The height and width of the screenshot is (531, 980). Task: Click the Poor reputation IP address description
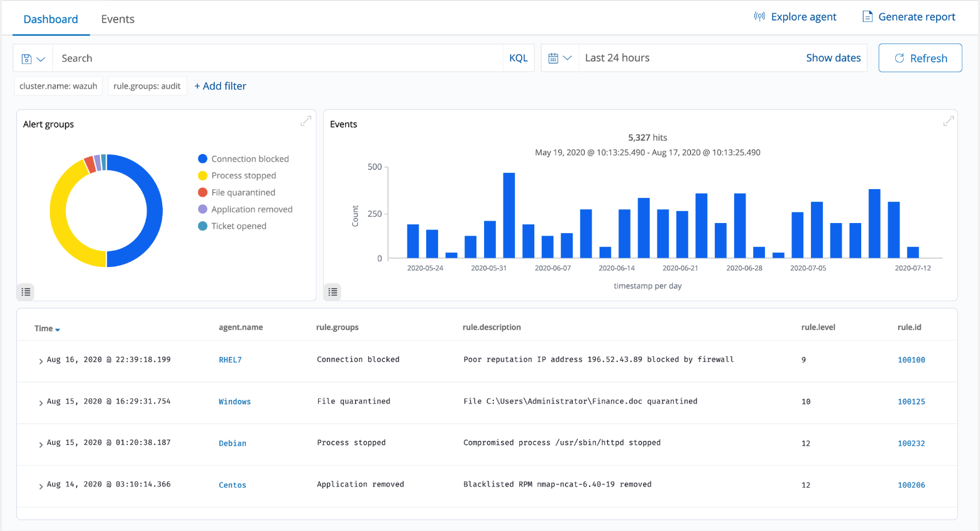pyautogui.click(x=598, y=359)
